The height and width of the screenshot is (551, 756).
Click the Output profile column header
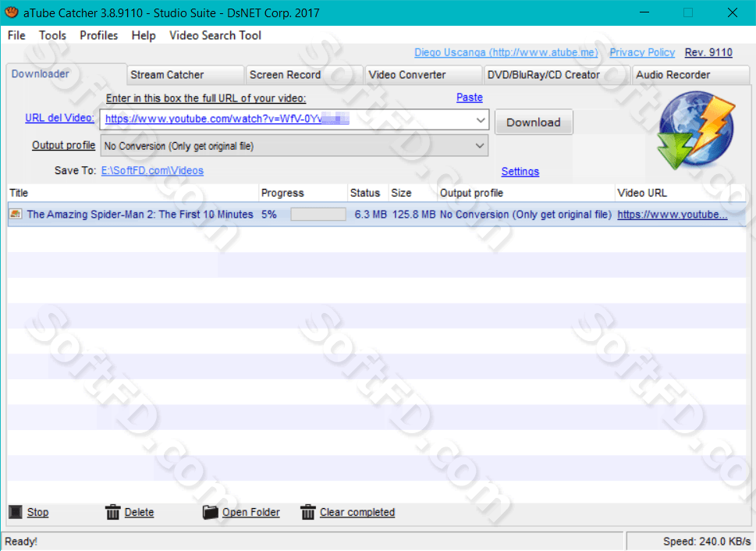(526, 193)
